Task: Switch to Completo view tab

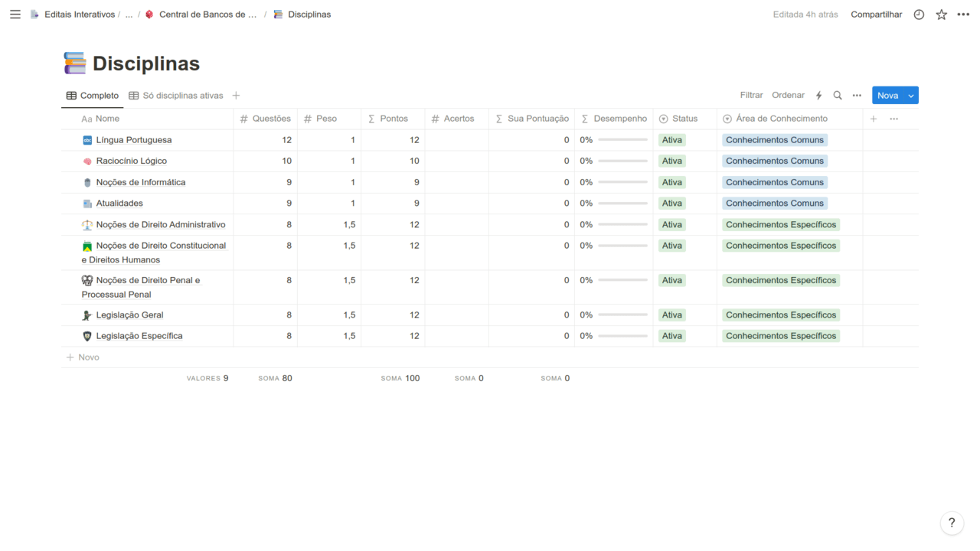Action: 92,96
